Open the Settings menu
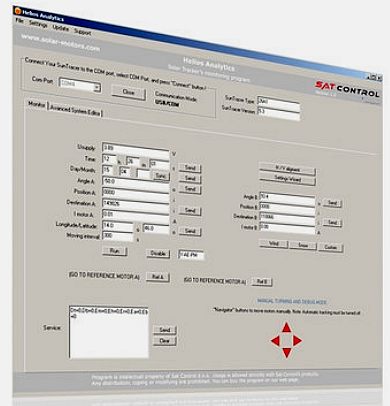390x406 pixels. (38, 24)
